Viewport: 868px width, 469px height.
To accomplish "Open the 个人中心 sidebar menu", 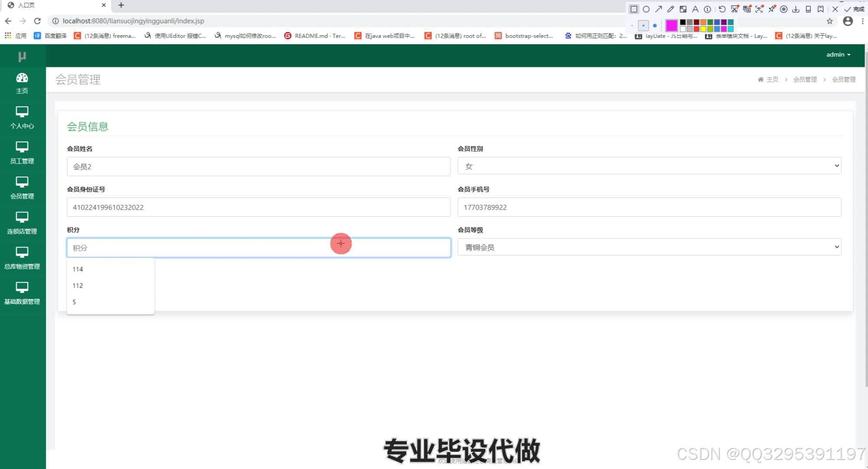I will (x=22, y=118).
